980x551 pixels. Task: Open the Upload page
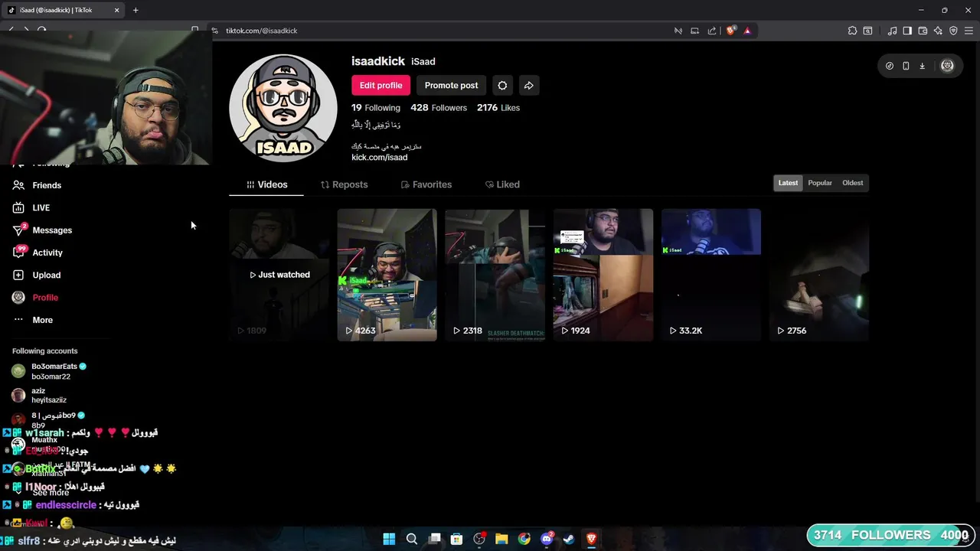coord(36,275)
